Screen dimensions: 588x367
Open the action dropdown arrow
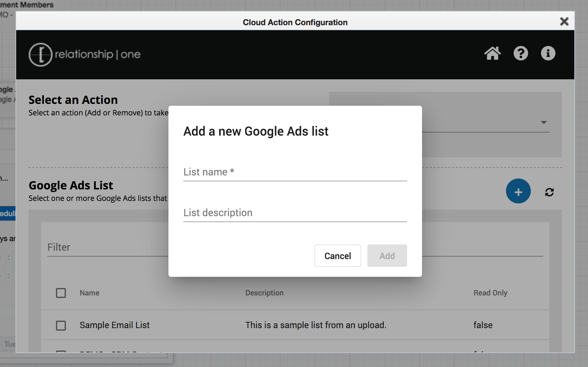(x=544, y=123)
